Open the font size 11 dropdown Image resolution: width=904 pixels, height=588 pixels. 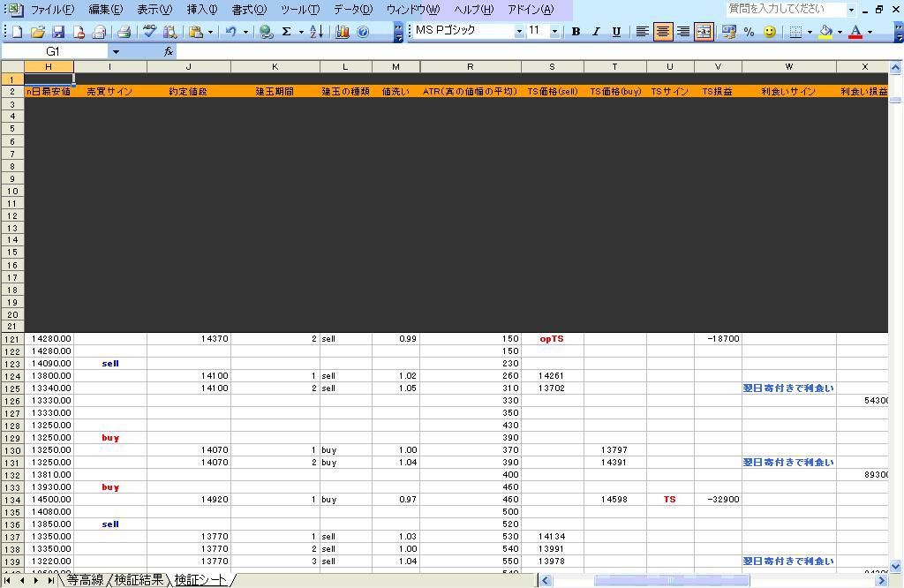pos(554,31)
